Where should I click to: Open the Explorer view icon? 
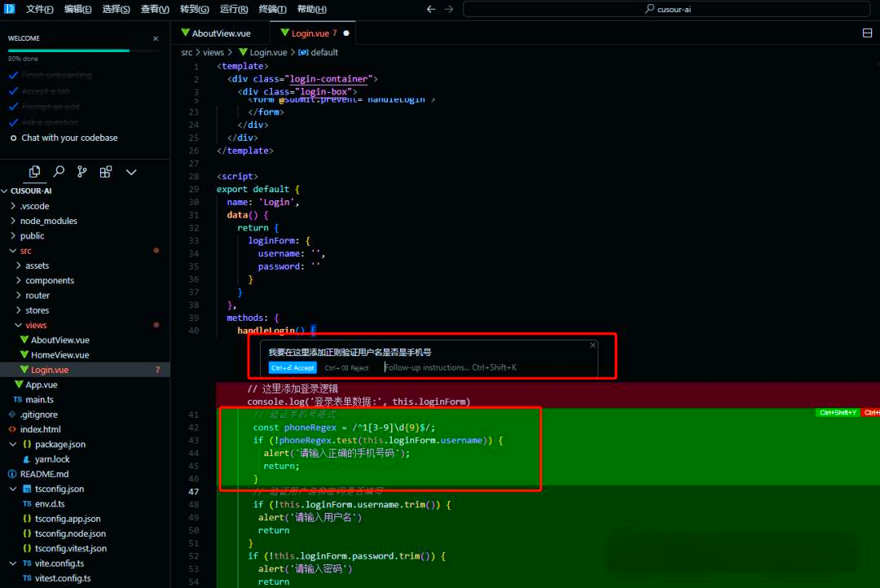[34, 172]
